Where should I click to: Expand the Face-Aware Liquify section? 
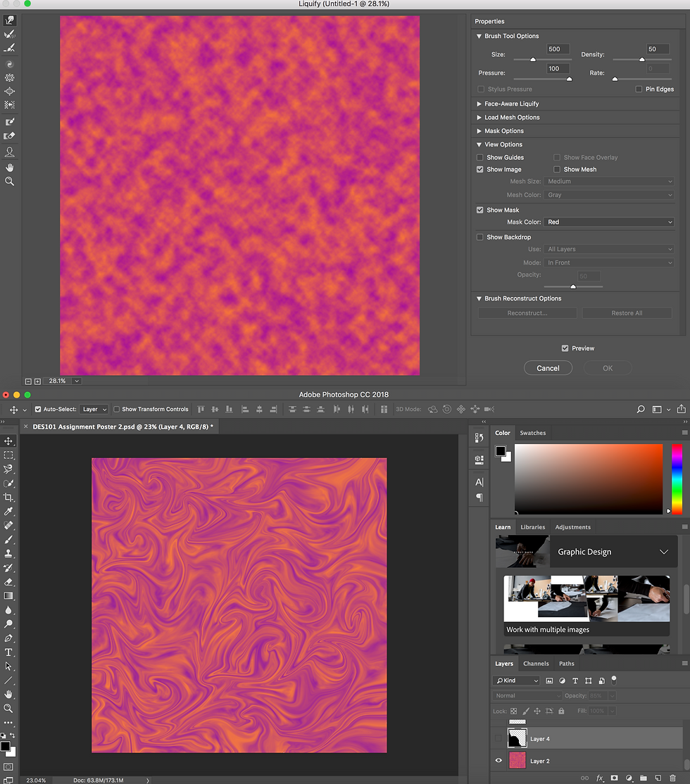click(x=479, y=104)
